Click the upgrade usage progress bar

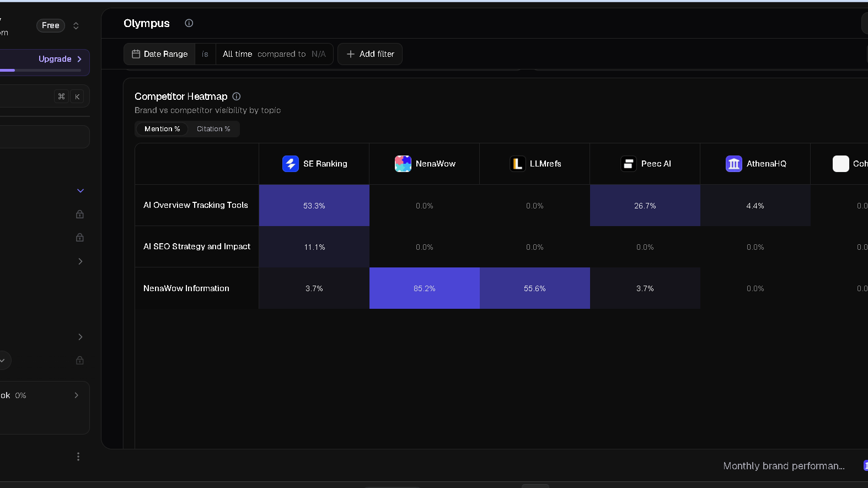click(41, 71)
